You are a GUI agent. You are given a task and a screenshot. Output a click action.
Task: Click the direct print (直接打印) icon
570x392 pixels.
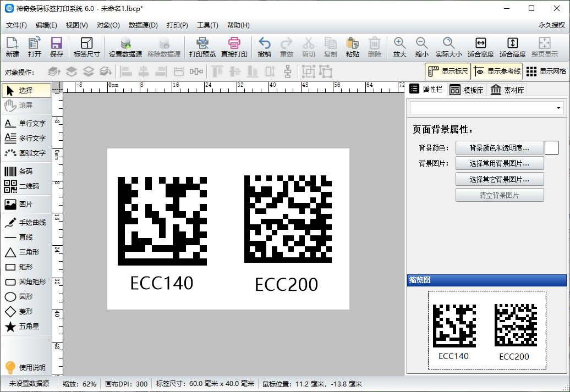tap(234, 47)
